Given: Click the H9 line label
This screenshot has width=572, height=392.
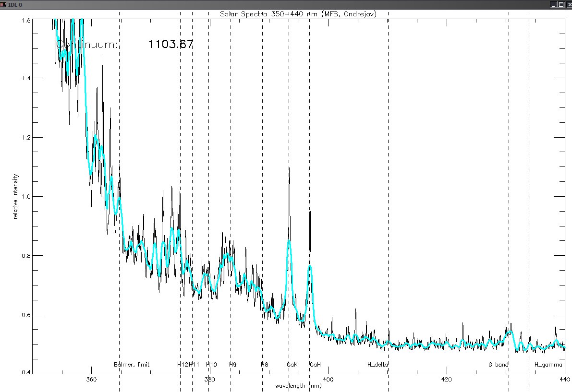Looking at the screenshot, I should [233, 364].
